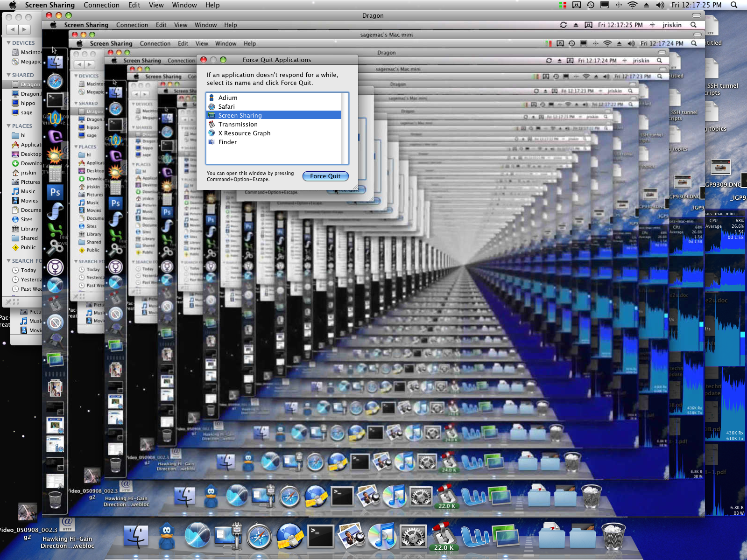Click the back navigation arrow in the Finder window
747x560 pixels.
[13, 29]
